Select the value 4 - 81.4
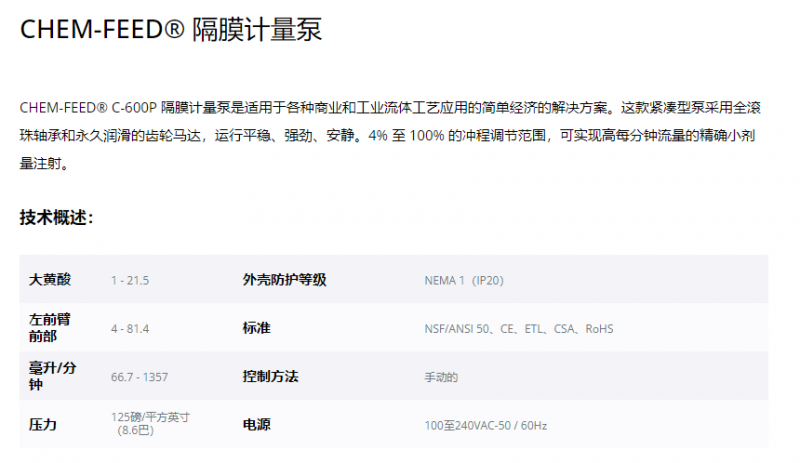The width and height of the screenshot is (800, 463). pyautogui.click(x=130, y=329)
